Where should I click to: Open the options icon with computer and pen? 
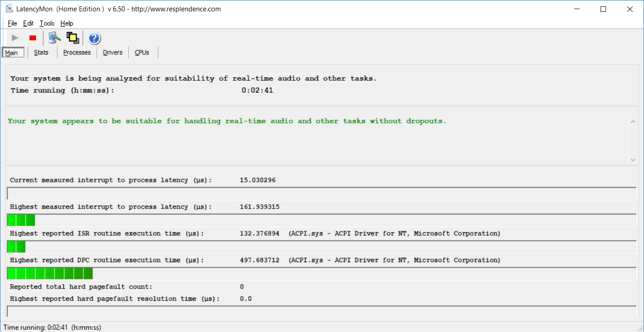click(54, 38)
